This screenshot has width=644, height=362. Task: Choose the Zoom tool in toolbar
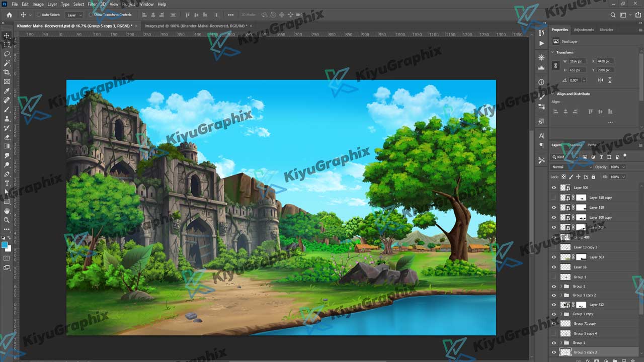(x=7, y=220)
